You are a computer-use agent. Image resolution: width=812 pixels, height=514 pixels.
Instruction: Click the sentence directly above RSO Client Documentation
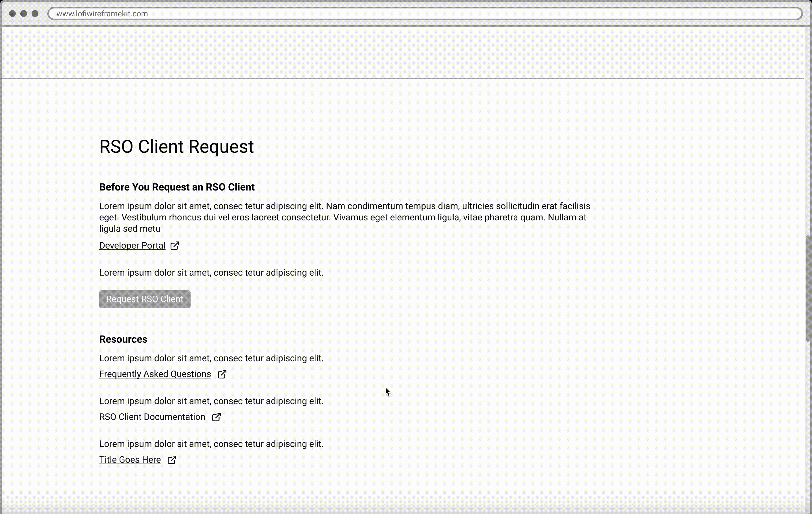pyautogui.click(x=211, y=401)
